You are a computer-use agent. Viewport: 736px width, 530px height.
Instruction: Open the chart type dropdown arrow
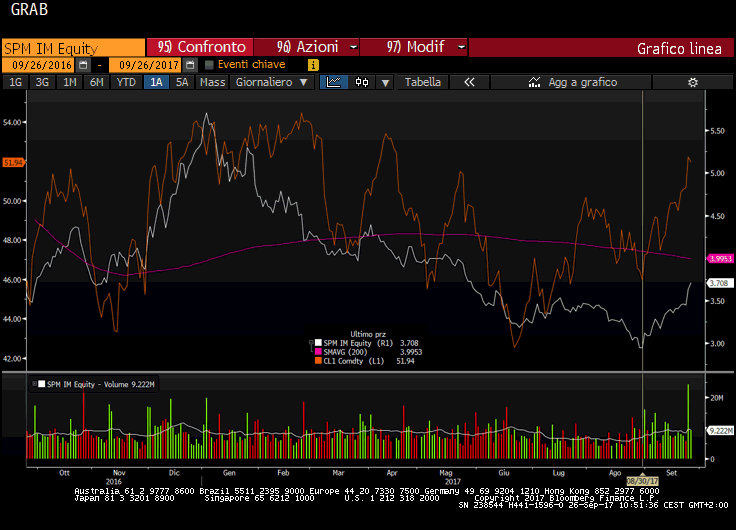point(385,83)
